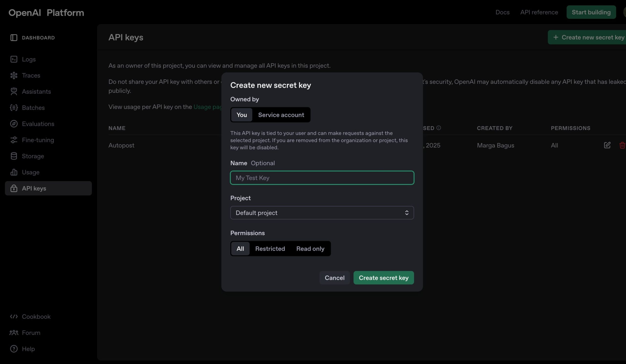Click the My Test Key name field
The image size is (626, 364).
pos(322,178)
